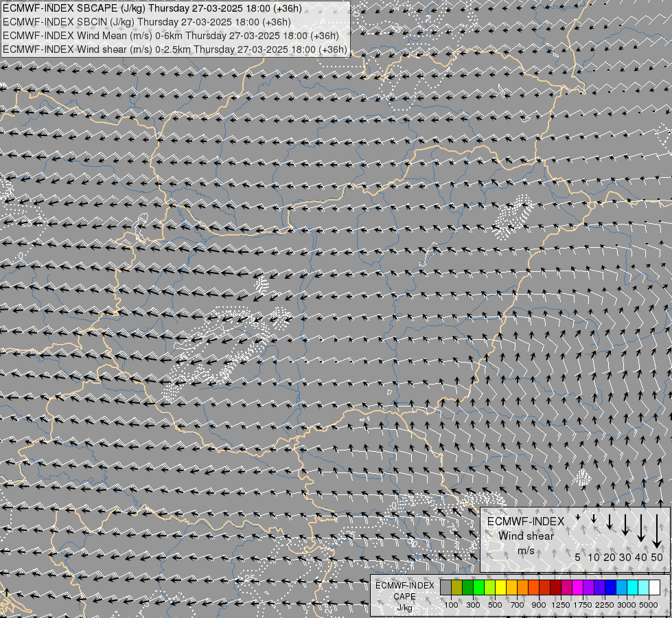Viewport: 672px width, 618px height.
Task: Click the SBCAPE (J/kg) title line
Action: pos(152,8)
